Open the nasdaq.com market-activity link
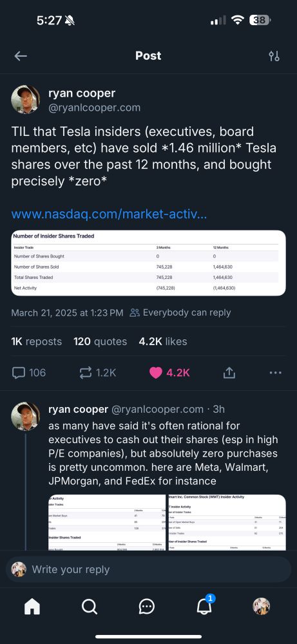The height and width of the screenshot is (644, 297). [x=110, y=214]
